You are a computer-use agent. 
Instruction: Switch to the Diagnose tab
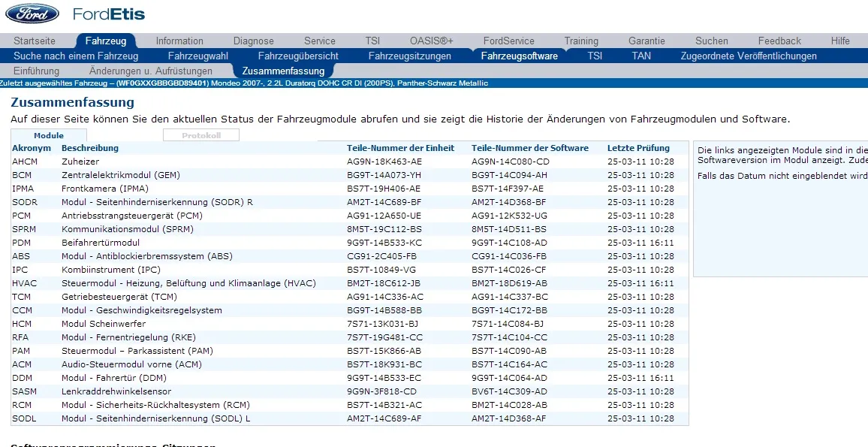(x=254, y=41)
